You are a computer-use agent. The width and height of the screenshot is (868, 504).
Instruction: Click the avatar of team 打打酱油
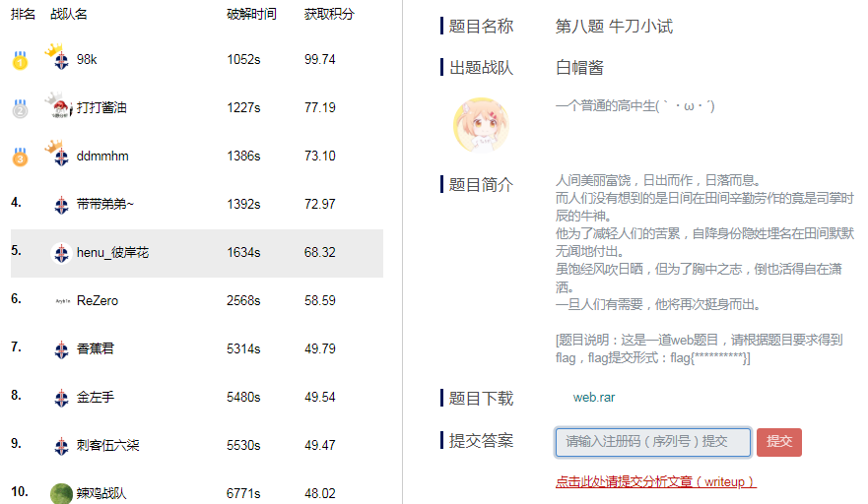(x=59, y=105)
